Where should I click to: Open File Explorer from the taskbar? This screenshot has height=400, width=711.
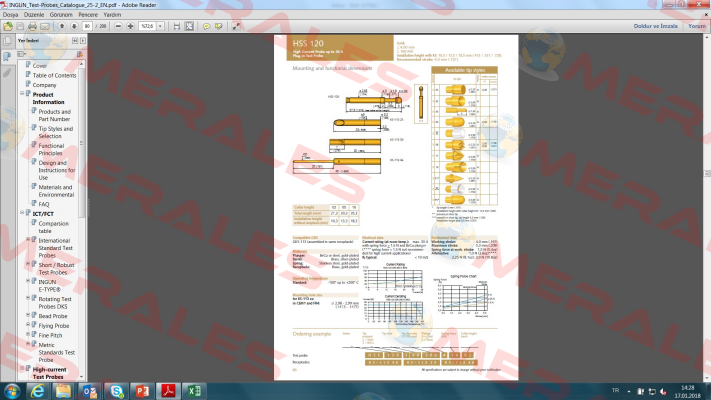pos(63,391)
